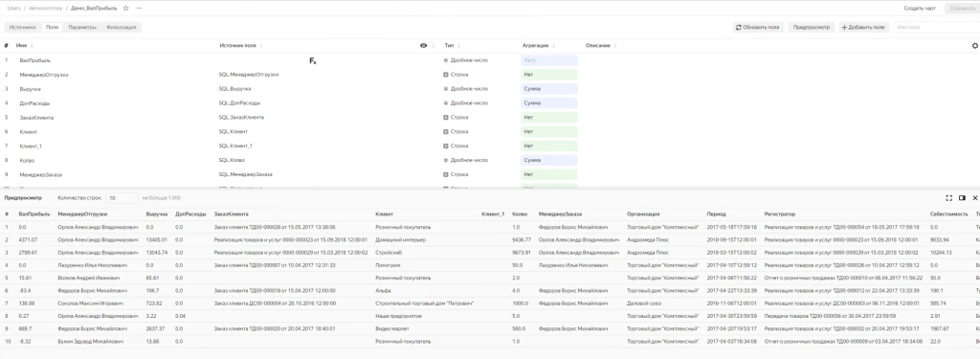Switch to the Источники tab
Screen dimensions: 980x359
pos(23,28)
